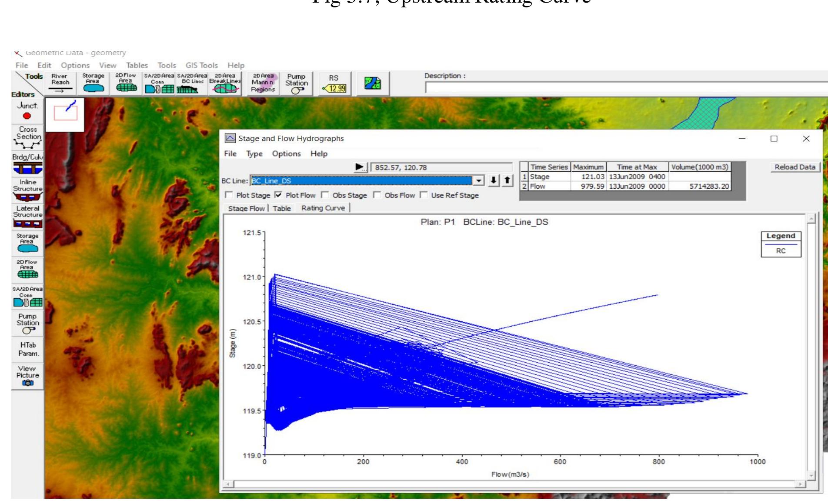The image size is (828, 504).
Task: Enable the Obs Stage checkbox
Action: [x=325, y=195]
